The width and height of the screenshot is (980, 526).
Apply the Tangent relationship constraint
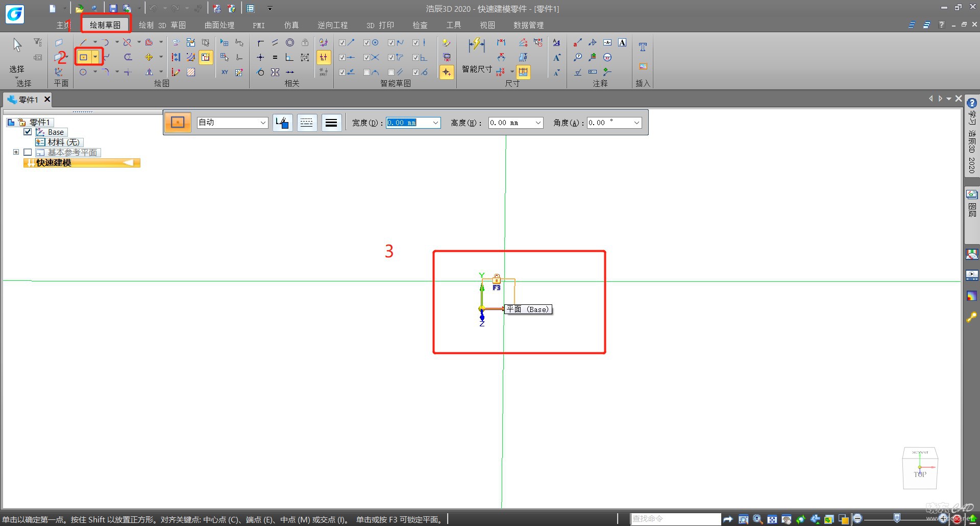pos(260,72)
